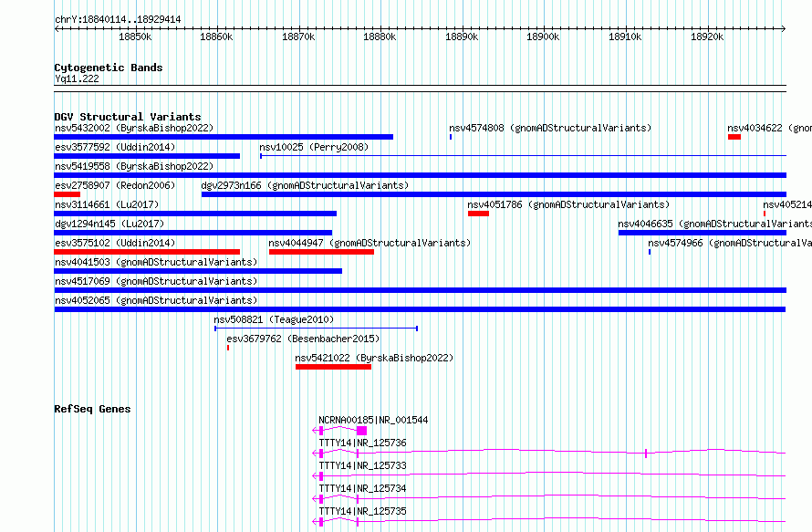Open the nsv10025 (Perry2008) variant label
812x532 pixels.
[x=314, y=147]
